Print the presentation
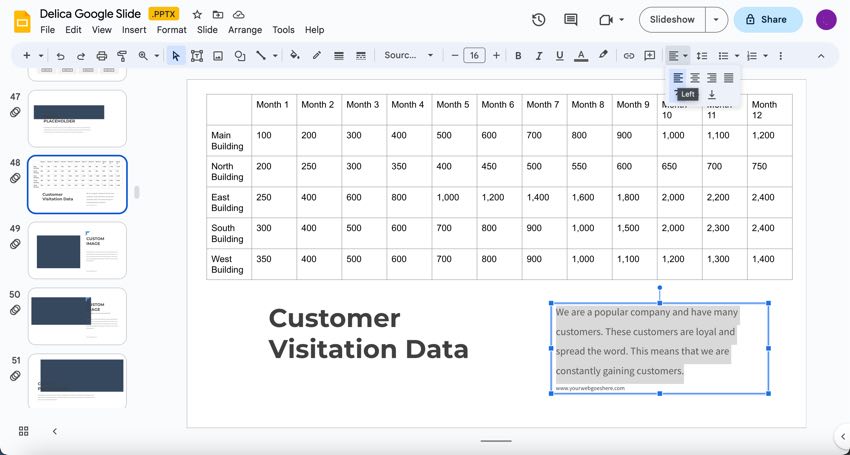Image resolution: width=850 pixels, height=455 pixels. pyautogui.click(x=101, y=56)
